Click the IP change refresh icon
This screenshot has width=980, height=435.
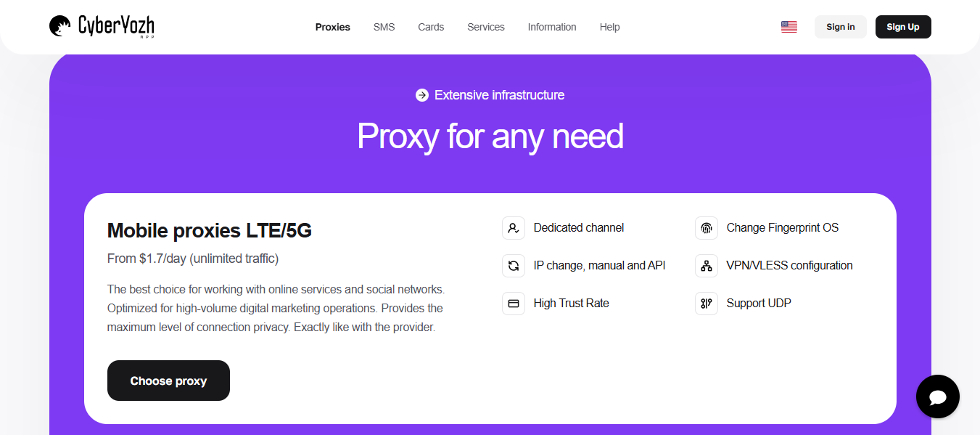(x=514, y=266)
